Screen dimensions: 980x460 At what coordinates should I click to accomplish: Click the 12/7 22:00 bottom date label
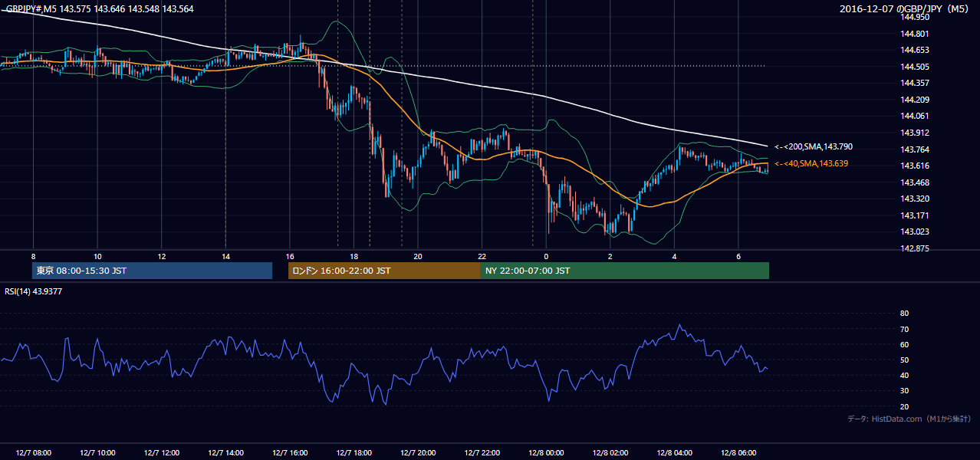tap(482, 453)
